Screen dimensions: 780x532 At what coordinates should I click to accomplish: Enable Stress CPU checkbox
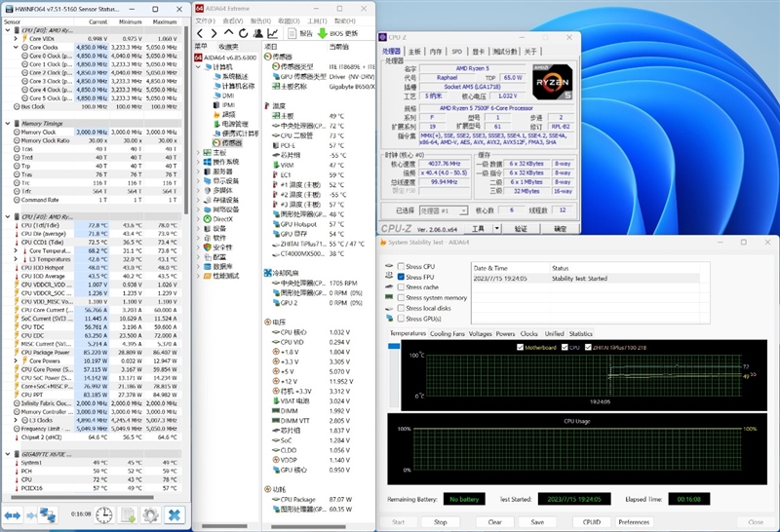(401, 267)
